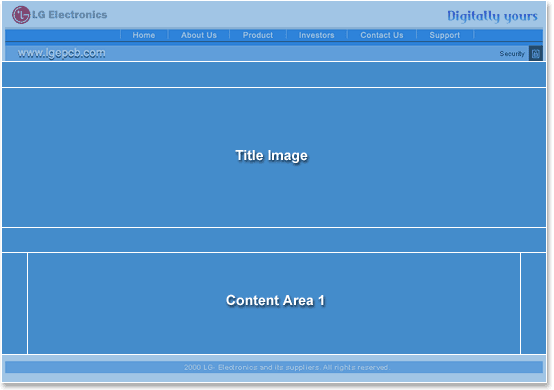Click the empty strip below Title Image
Screen dimensions: 554x390
[x=274, y=240]
